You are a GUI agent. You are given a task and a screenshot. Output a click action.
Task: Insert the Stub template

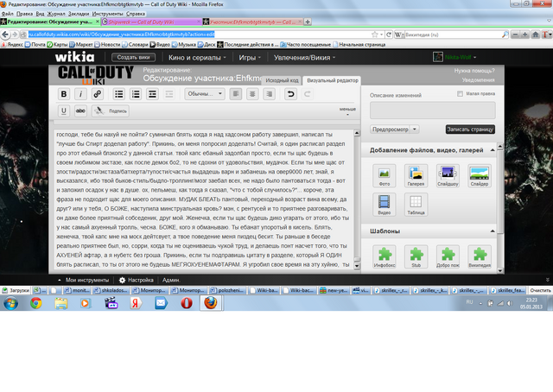click(416, 256)
